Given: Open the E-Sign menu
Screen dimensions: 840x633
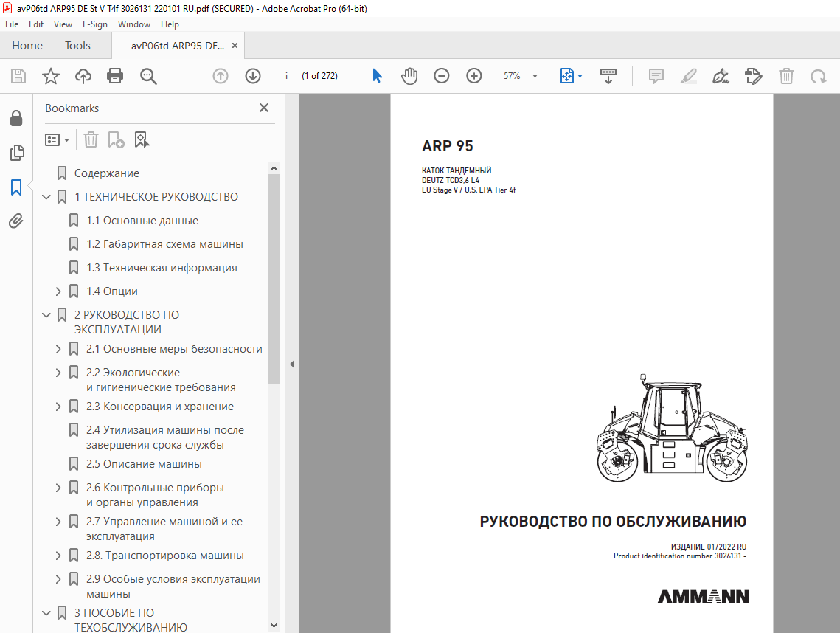Looking at the screenshot, I should point(95,24).
